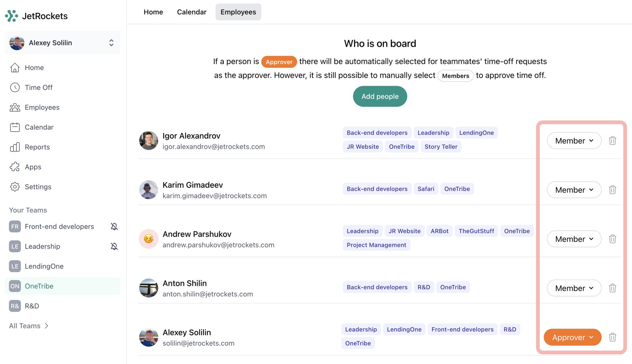
Task: Delete Igor Alexandrov with trash icon
Action: pyautogui.click(x=612, y=141)
